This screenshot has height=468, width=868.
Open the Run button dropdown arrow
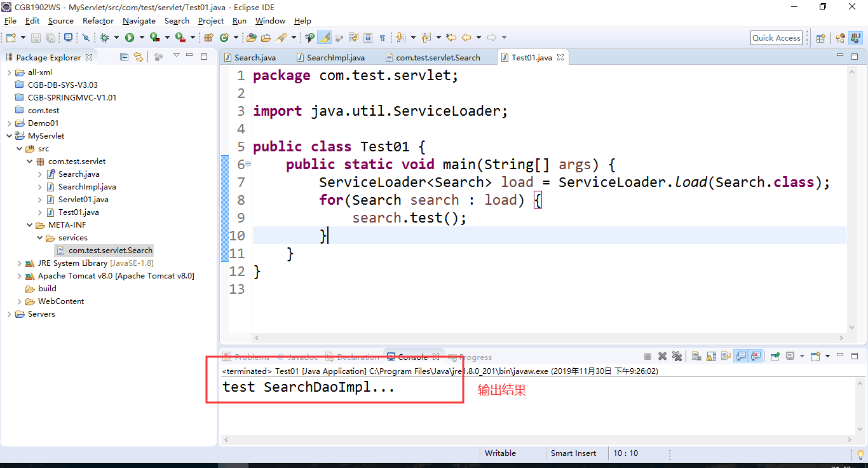click(x=141, y=38)
